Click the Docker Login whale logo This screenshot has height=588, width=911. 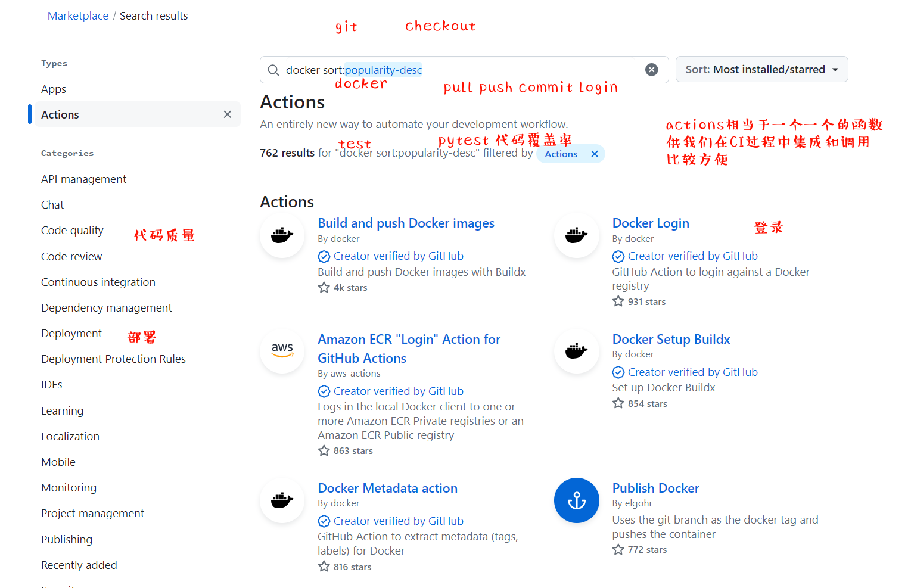pyautogui.click(x=576, y=235)
